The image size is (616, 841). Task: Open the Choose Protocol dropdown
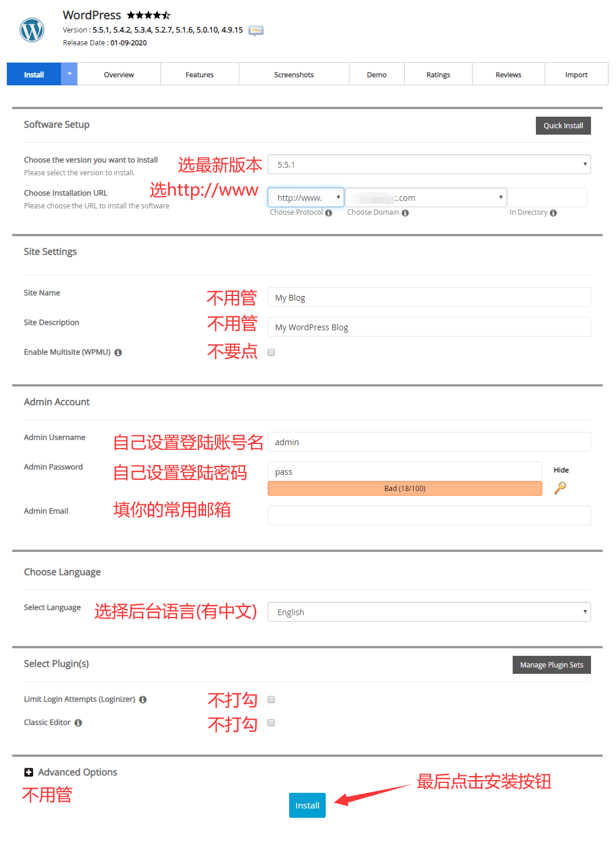[305, 198]
